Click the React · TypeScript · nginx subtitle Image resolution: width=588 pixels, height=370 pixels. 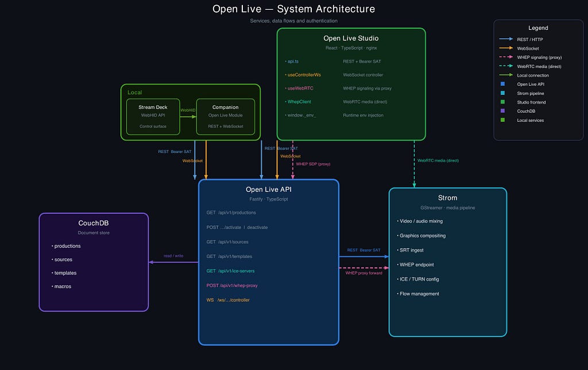(351, 48)
